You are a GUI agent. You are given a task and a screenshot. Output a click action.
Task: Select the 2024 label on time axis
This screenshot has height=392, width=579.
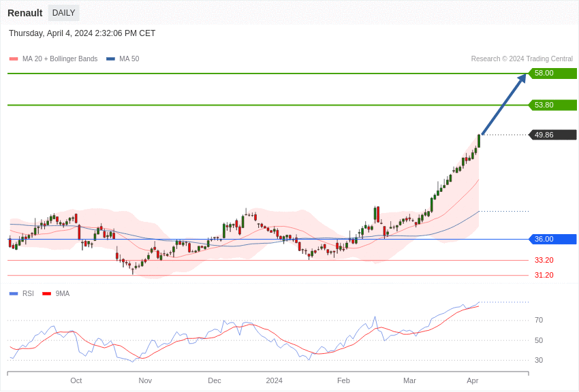(274, 380)
